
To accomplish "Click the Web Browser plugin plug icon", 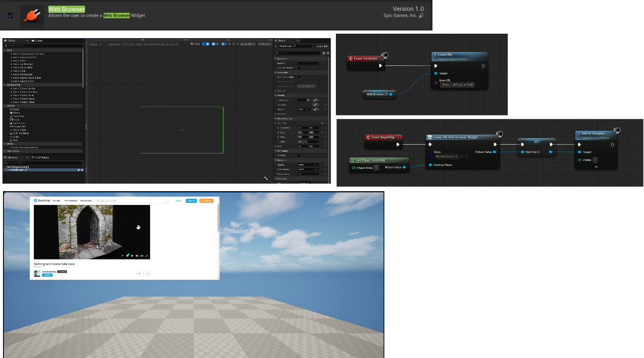I will click(32, 16).
